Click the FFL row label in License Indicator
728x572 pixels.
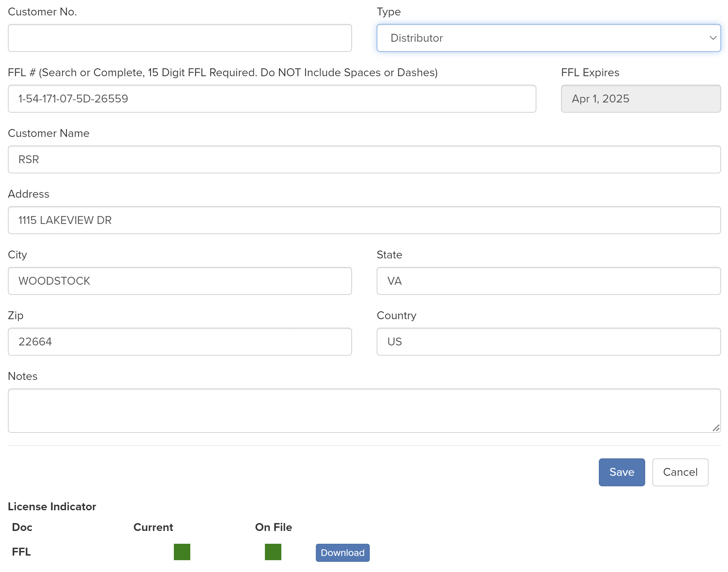click(21, 552)
